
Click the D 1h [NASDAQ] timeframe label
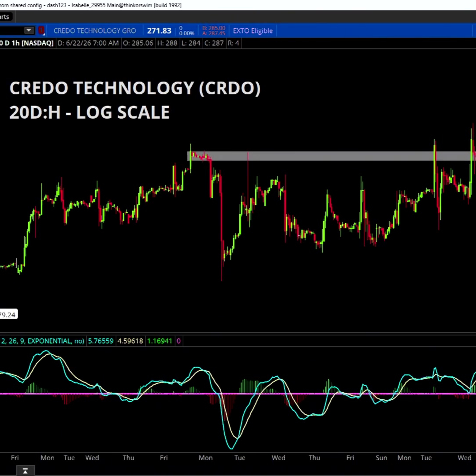click(27, 43)
